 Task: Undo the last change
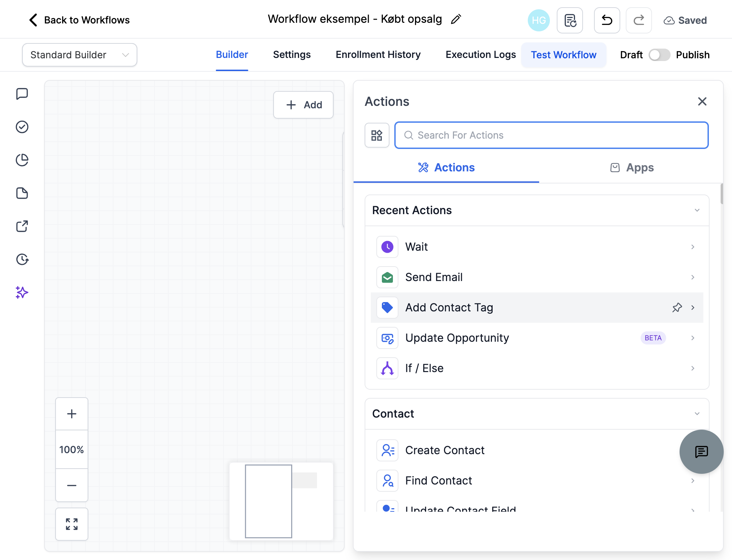[607, 20]
